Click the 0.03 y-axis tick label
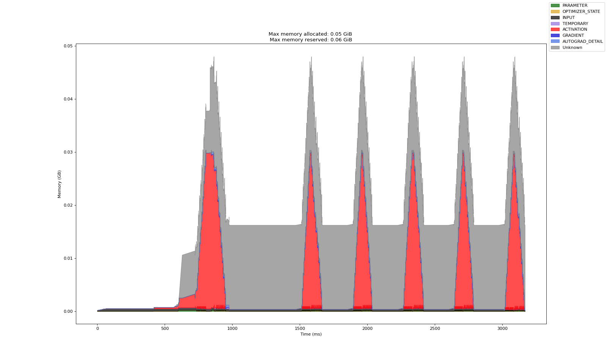The height and width of the screenshot is (364, 607). click(x=68, y=152)
